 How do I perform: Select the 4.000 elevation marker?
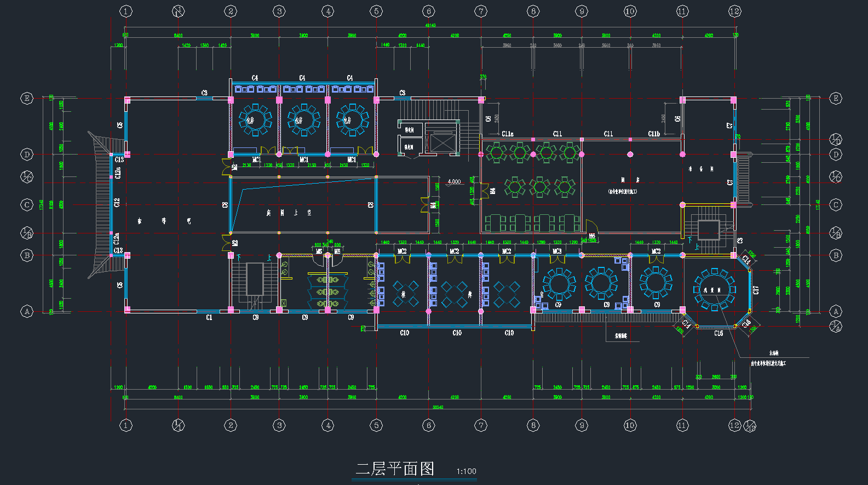tap(454, 181)
